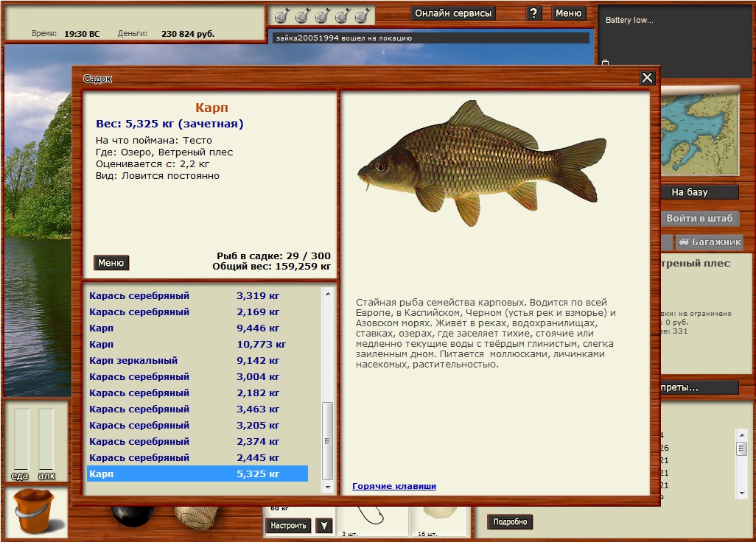Image resolution: width=756 pixels, height=542 pixels.
Task: Open the Меню in the top bar
Action: click(x=568, y=13)
